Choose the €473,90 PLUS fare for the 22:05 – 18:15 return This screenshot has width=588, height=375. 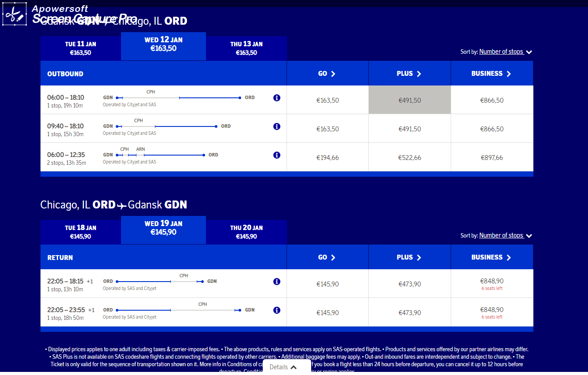[x=410, y=284]
